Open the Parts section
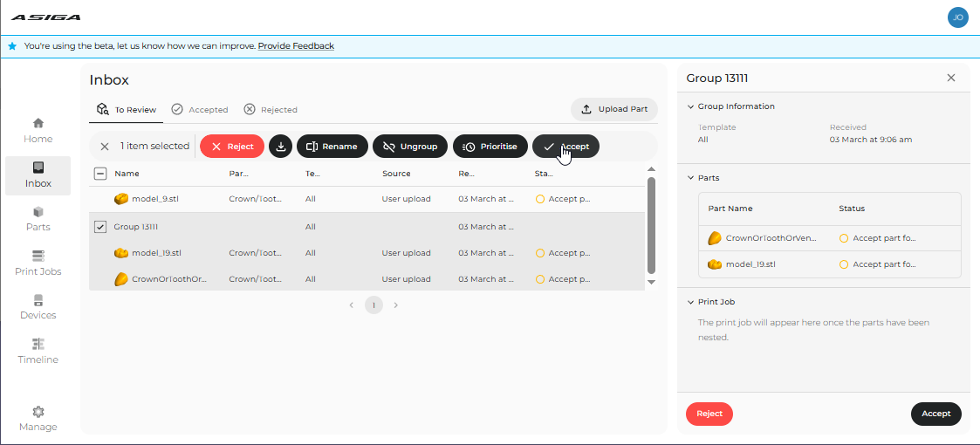The width and height of the screenshot is (980, 445). tap(38, 219)
